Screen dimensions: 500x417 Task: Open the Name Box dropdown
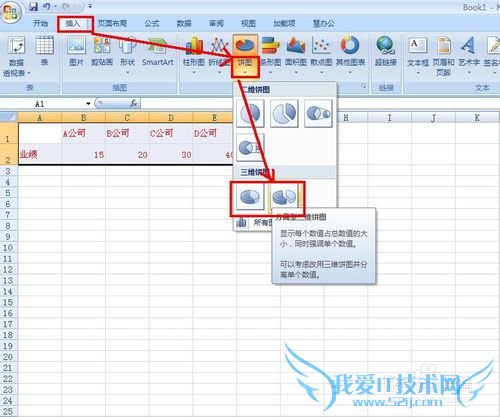coord(88,104)
